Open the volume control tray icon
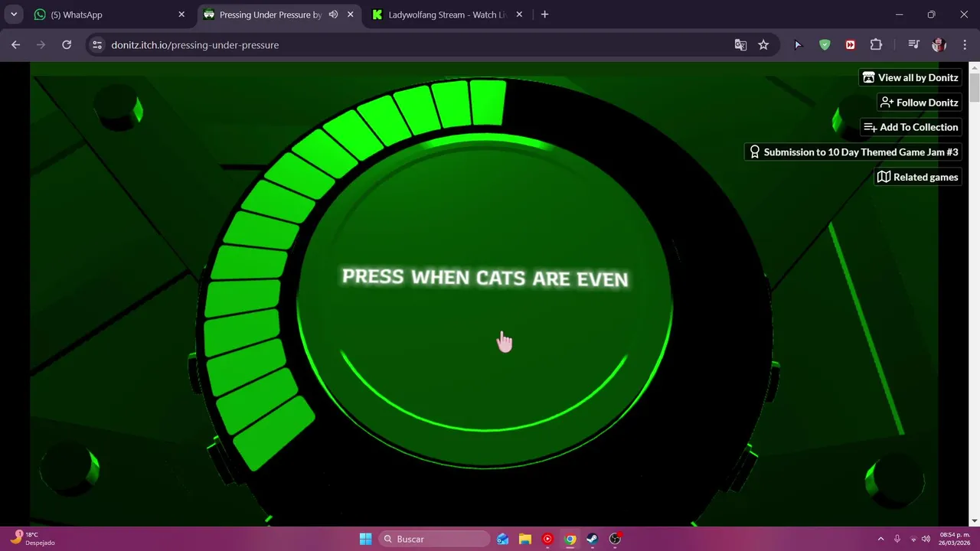Image resolution: width=980 pixels, height=551 pixels. [926, 539]
